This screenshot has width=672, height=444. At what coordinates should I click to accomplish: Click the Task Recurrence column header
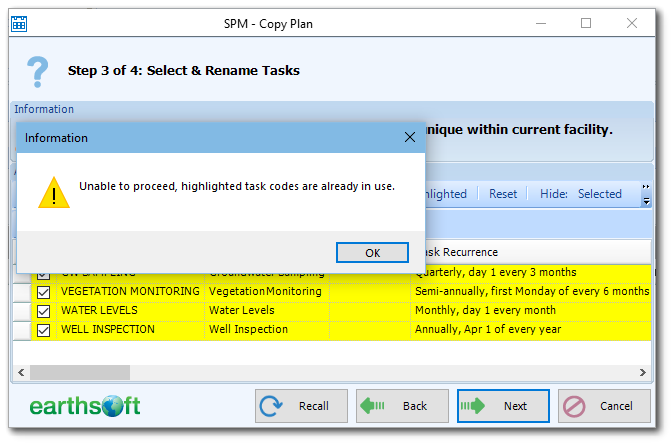[460, 252]
